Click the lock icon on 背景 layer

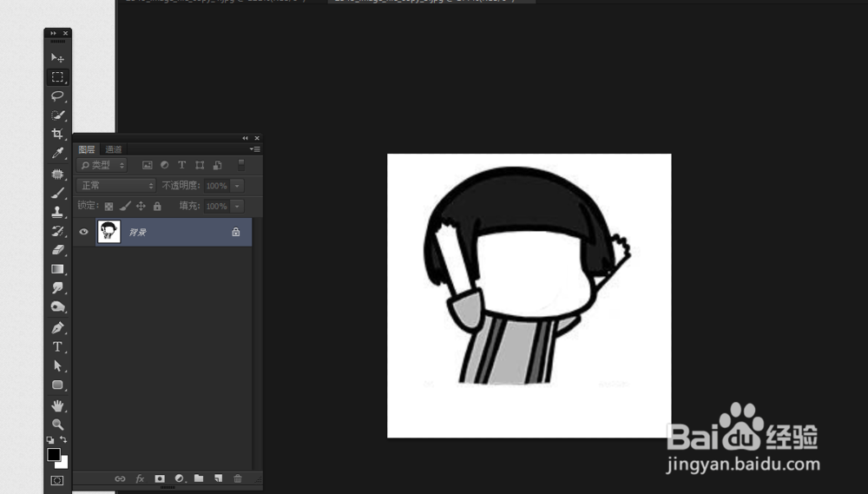coord(236,232)
